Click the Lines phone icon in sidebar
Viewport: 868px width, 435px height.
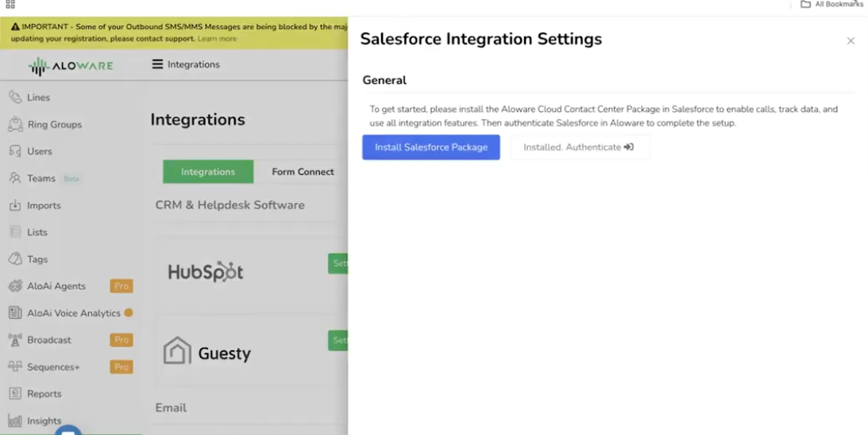tap(15, 97)
